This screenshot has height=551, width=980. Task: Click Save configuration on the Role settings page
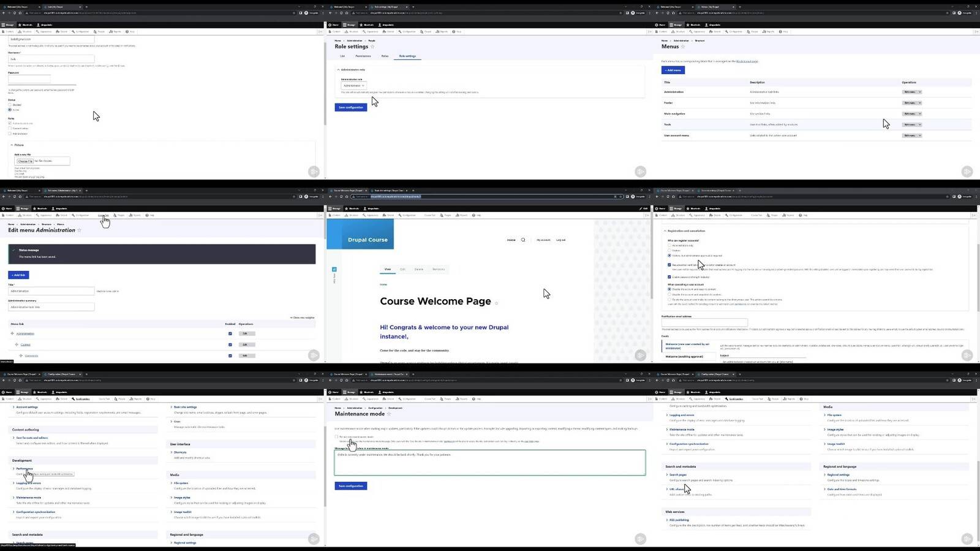click(x=351, y=107)
